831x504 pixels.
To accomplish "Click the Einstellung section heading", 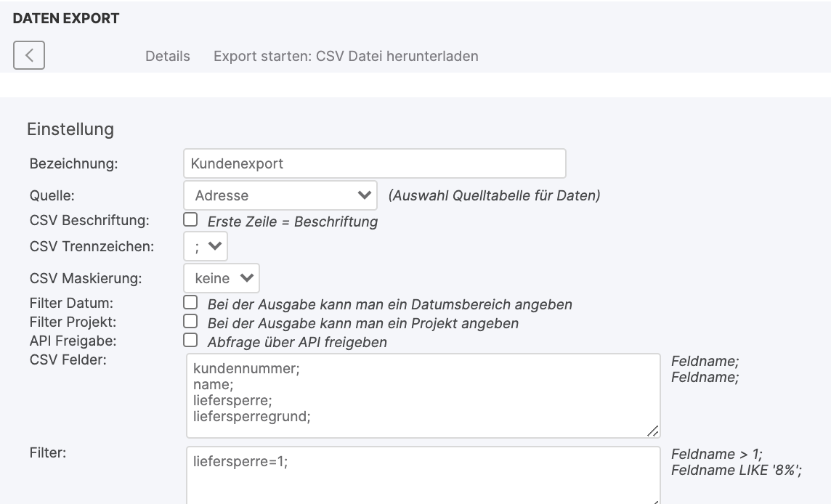I will (70, 129).
